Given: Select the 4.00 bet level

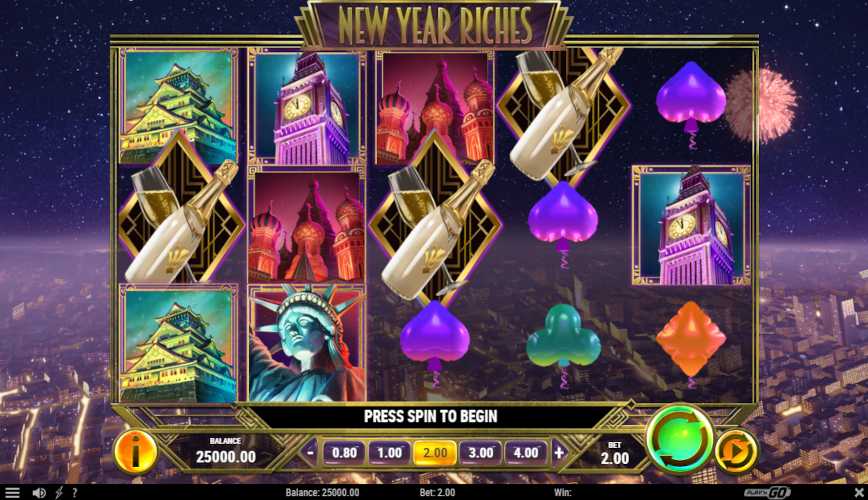Looking at the screenshot, I should pyautogui.click(x=525, y=453).
